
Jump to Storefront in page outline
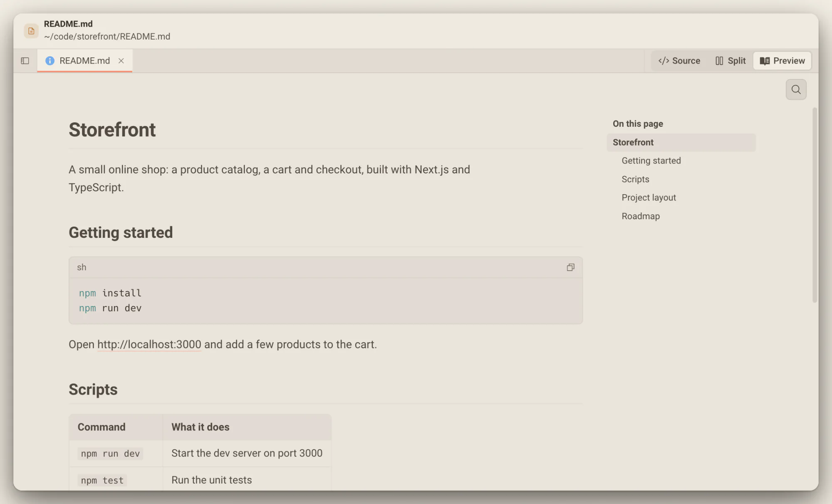tap(681, 142)
